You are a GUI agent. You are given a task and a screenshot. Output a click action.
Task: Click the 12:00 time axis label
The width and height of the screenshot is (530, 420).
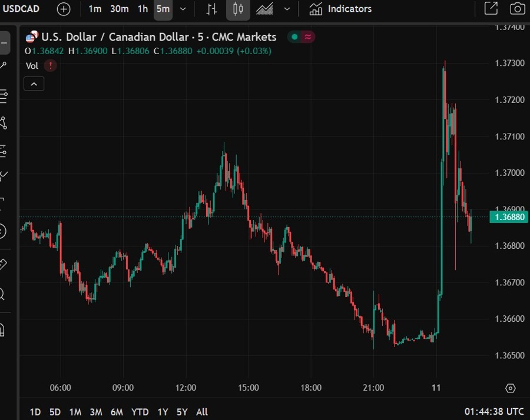coord(185,388)
